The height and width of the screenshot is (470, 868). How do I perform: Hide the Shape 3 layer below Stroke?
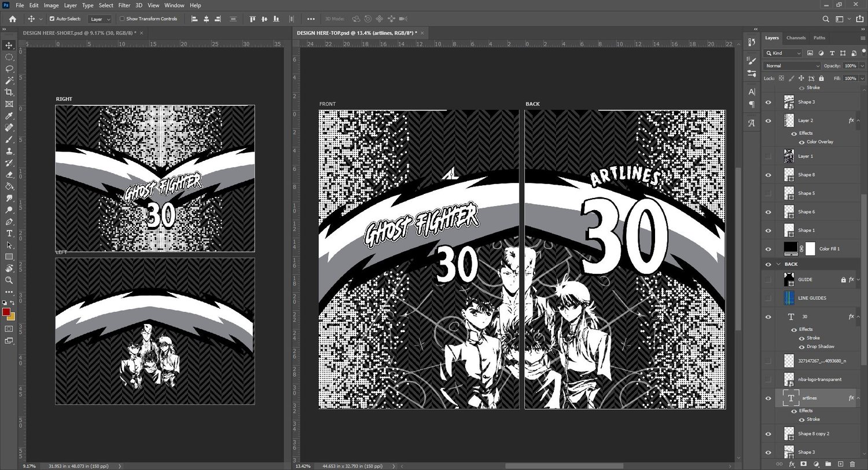pyautogui.click(x=768, y=102)
